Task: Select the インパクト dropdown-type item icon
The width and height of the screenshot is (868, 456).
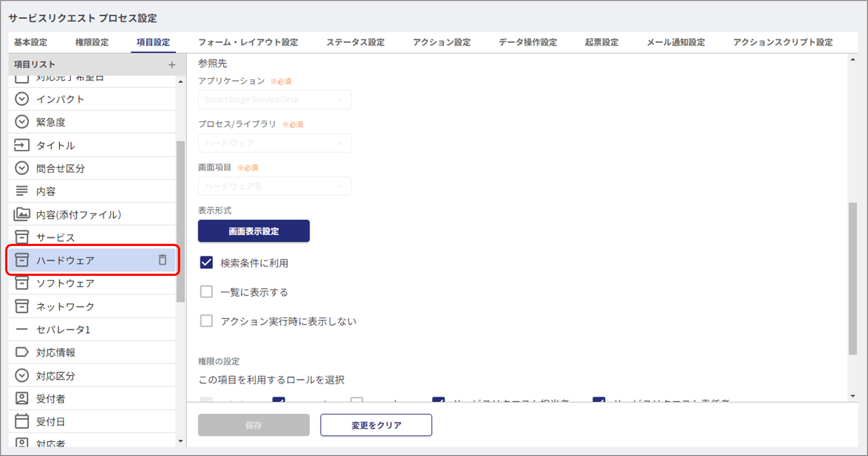Action: [x=22, y=99]
